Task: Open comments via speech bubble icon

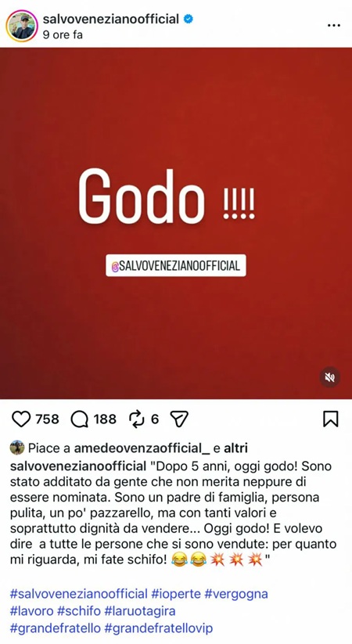Action: [79, 419]
